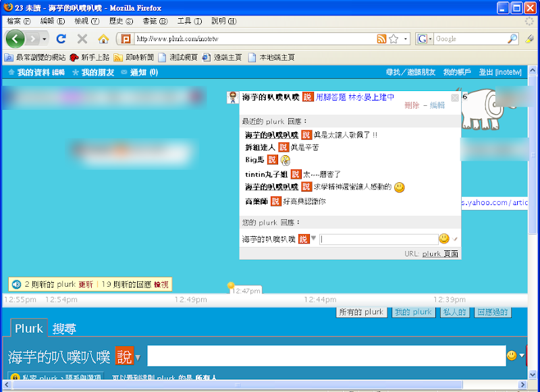Open the 說明 (H) menu

click(223, 22)
